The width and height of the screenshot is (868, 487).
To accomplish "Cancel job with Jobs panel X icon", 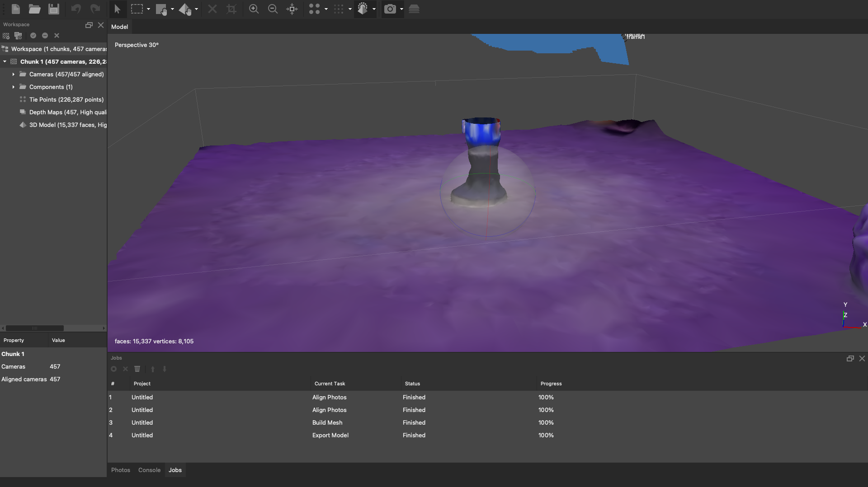I will pyautogui.click(x=125, y=369).
